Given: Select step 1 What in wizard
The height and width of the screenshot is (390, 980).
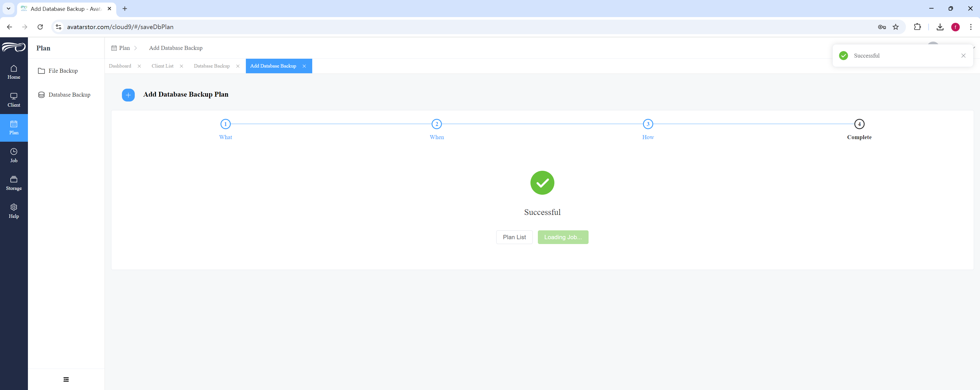Looking at the screenshot, I should click(226, 129).
